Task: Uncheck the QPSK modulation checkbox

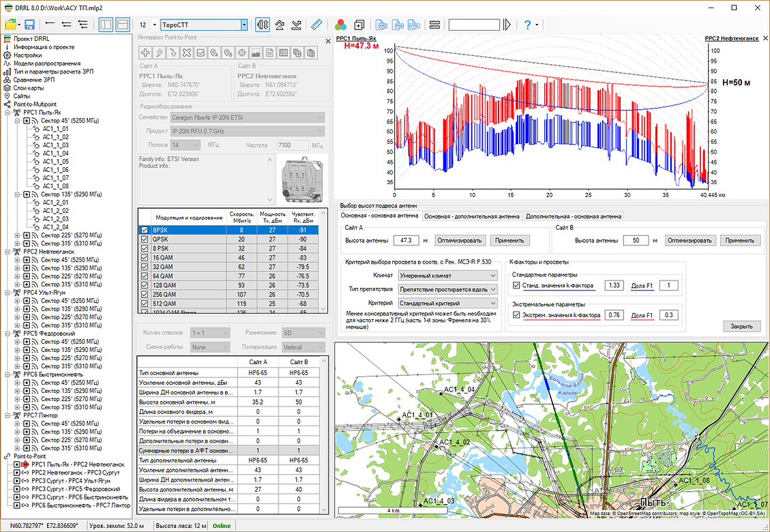Action: click(x=145, y=239)
